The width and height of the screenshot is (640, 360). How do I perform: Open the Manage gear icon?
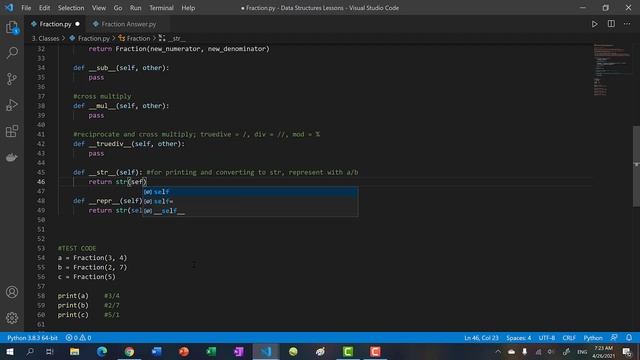12,318
